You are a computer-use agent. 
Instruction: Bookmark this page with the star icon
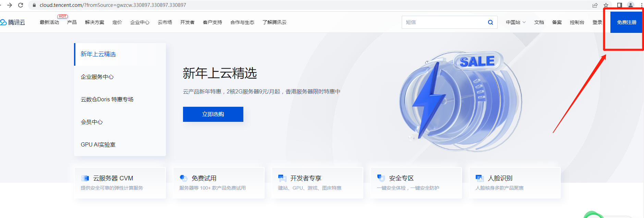[606, 5]
